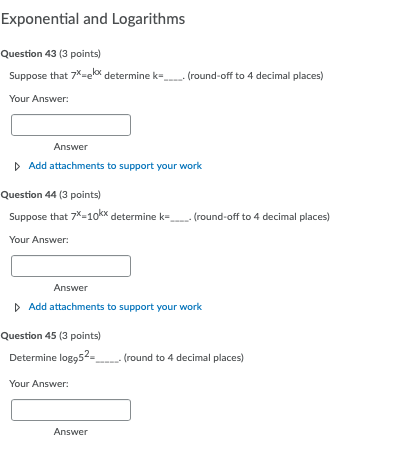Click 'Answer' caption below Question 45 field
The width and height of the screenshot is (415, 449).
point(71,432)
